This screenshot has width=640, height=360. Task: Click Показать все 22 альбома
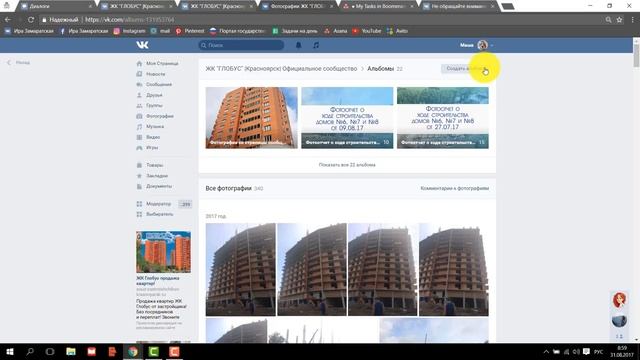click(x=347, y=165)
